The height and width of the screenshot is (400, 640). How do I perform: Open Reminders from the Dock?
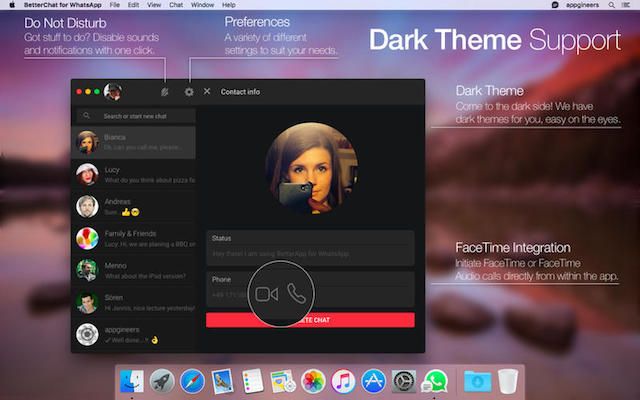point(252,381)
